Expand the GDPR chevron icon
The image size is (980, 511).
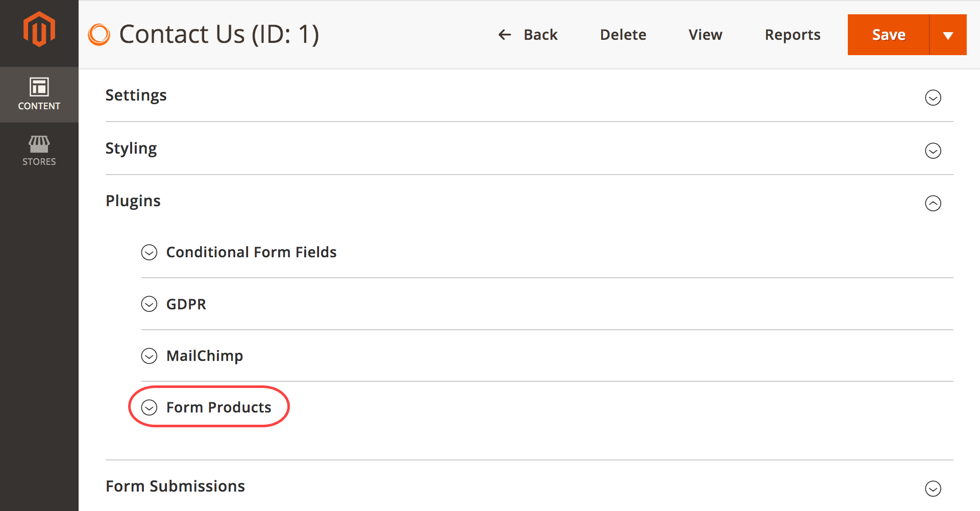[149, 304]
